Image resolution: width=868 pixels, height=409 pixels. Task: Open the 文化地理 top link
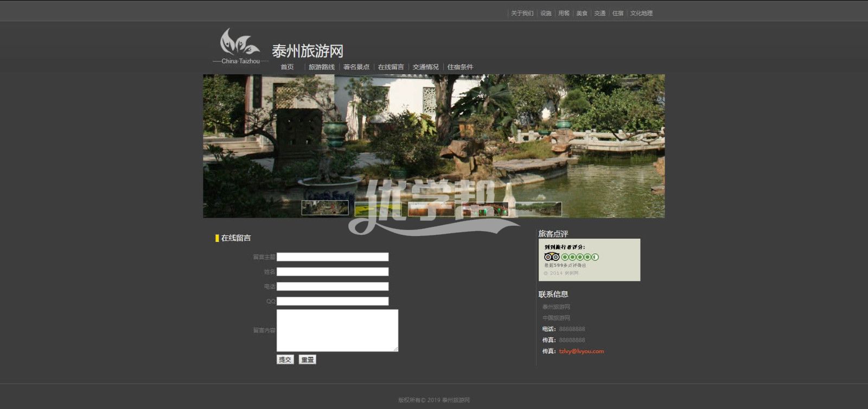pos(641,14)
